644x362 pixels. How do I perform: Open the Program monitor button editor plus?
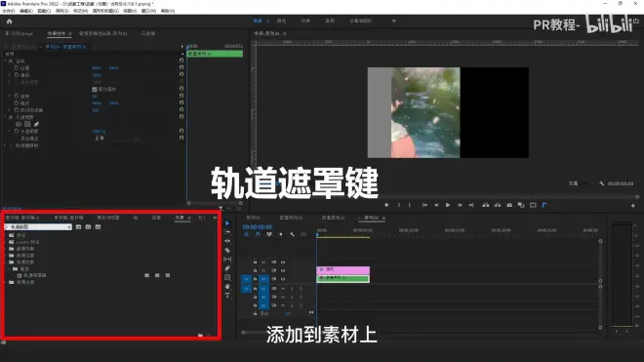click(633, 206)
